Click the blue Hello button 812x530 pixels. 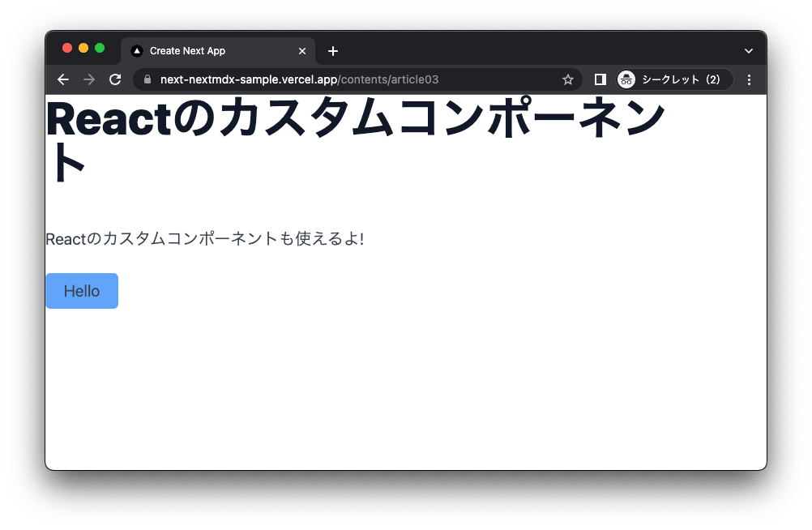[82, 291]
